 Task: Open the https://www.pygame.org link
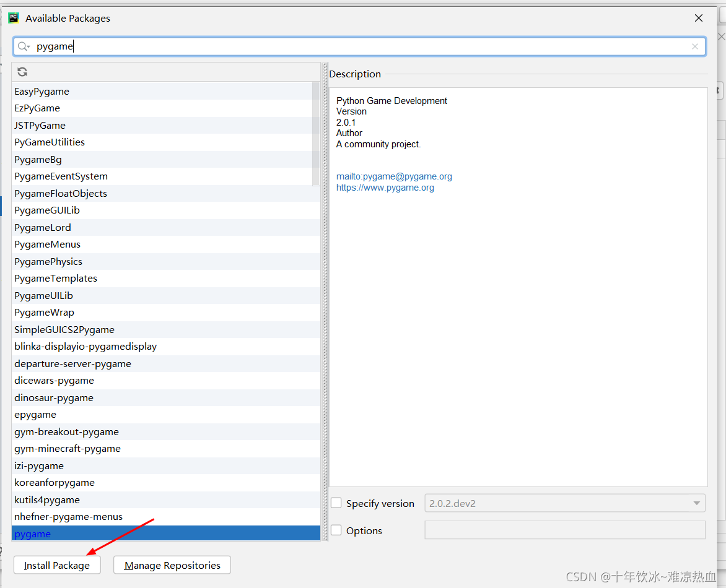pos(385,188)
